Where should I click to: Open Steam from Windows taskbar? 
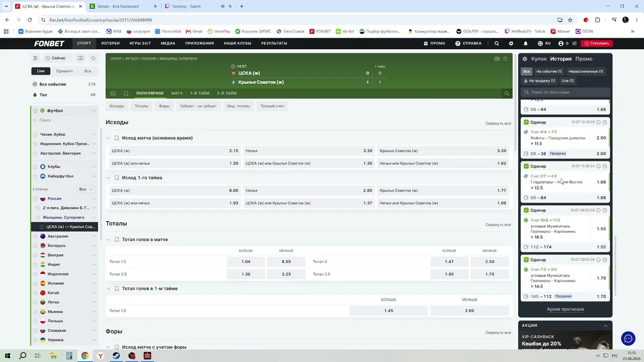click(x=116, y=355)
